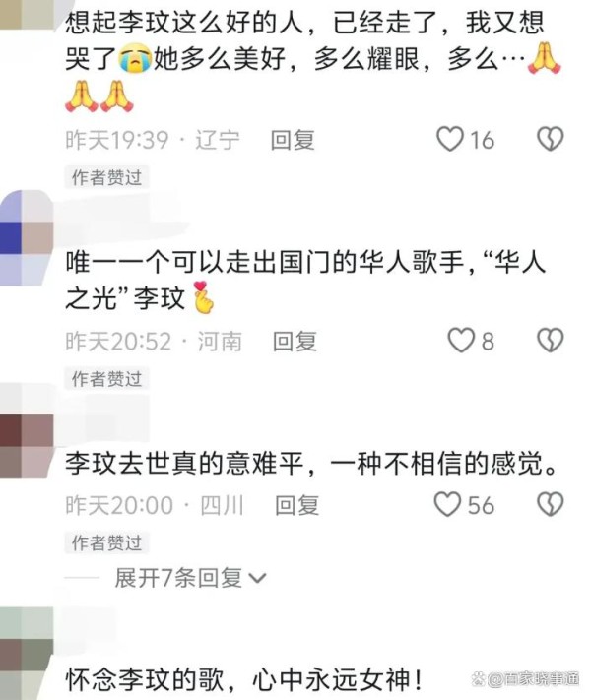Open the blue pixelated avatar of 河南 commenter

26,237
